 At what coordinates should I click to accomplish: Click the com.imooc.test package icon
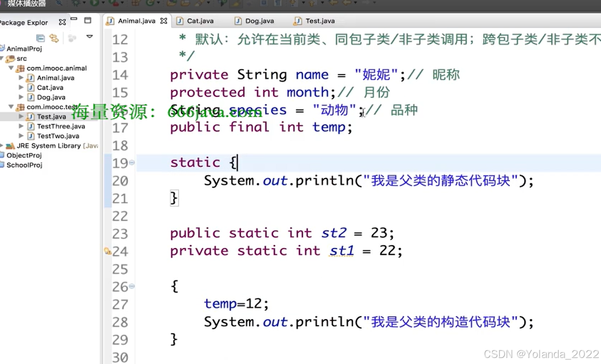[20, 107]
